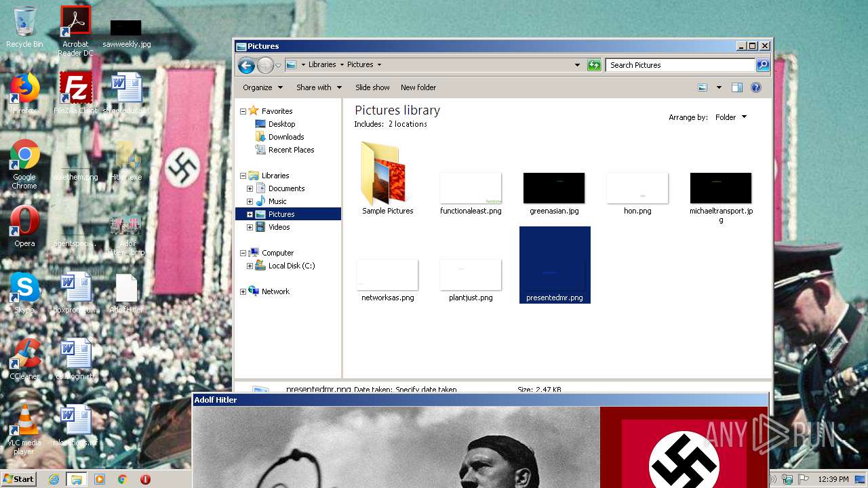Click the Acrobat Reader DC shortcut

point(75,31)
